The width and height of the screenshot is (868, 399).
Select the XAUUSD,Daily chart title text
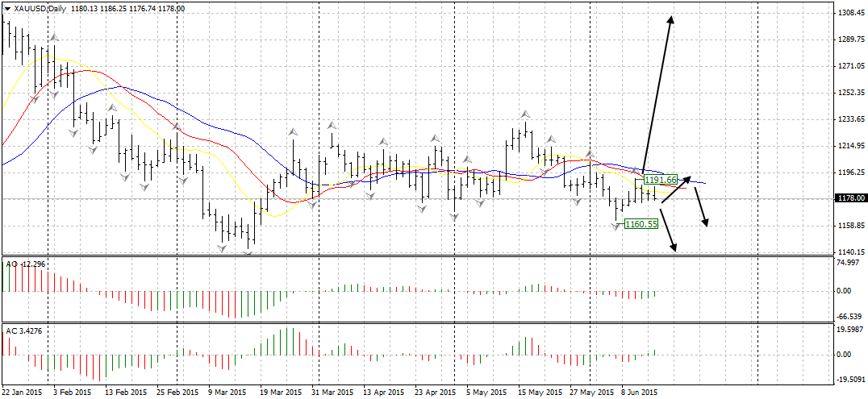[46, 8]
